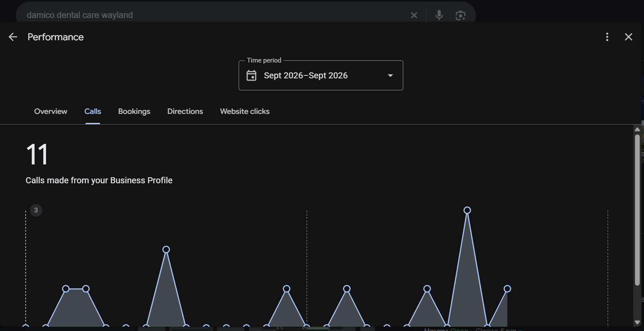This screenshot has width=644, height=331.
Task: Expand the Time period dropdown
Action: (x=321, y=75)
